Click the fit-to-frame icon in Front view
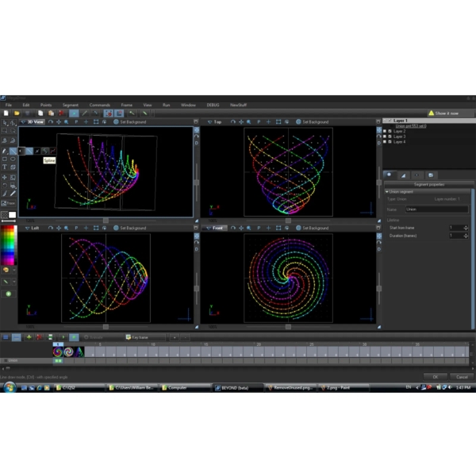 pos(277,228)
